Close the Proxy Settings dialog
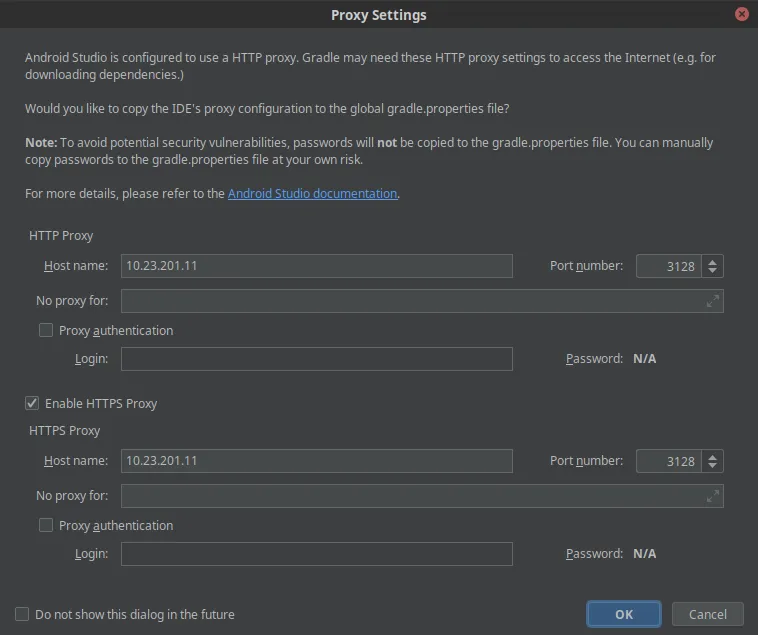The width and height of the screenshot is (758, 635). coord(741,15)
